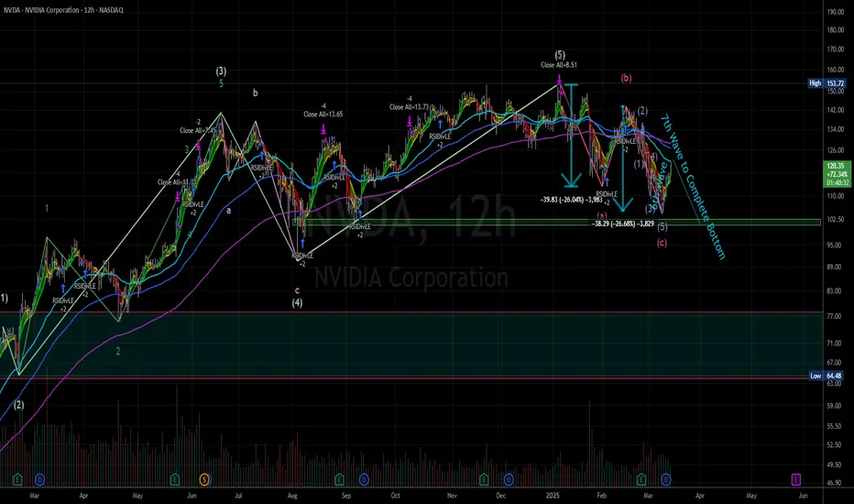The width and height of the screenshot is (854, 504).
Task: Click the NVDA NVIDIA Corporation 12h NASDAQ title
Action: coord(63,10)
